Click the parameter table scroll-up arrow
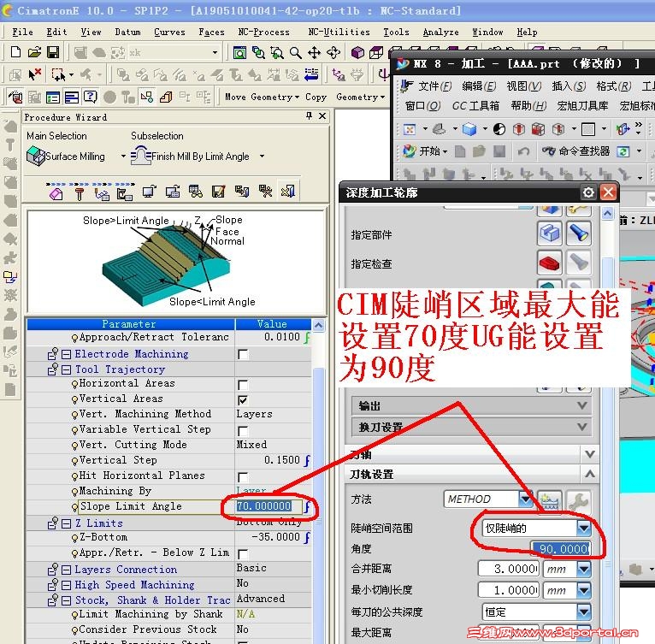The image size is (655, 644). 318,325
